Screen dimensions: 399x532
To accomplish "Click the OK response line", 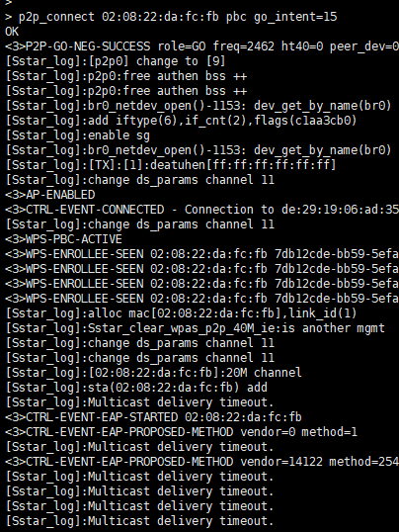I will [12, 32].
